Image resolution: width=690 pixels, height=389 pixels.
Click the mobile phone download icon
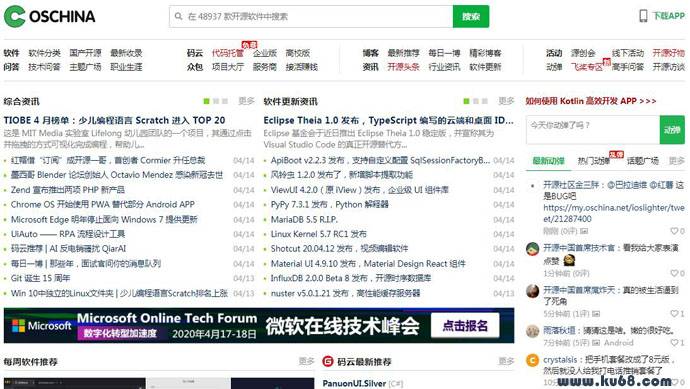[643, 16]
